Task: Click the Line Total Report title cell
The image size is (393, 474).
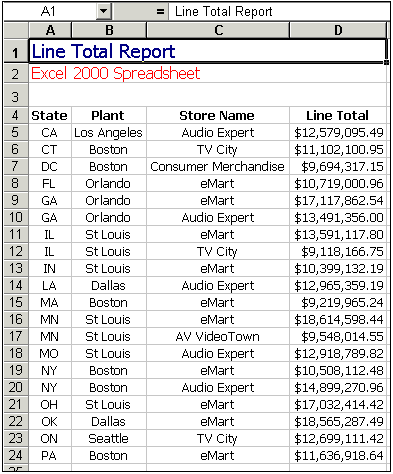Action: (208, 51)
